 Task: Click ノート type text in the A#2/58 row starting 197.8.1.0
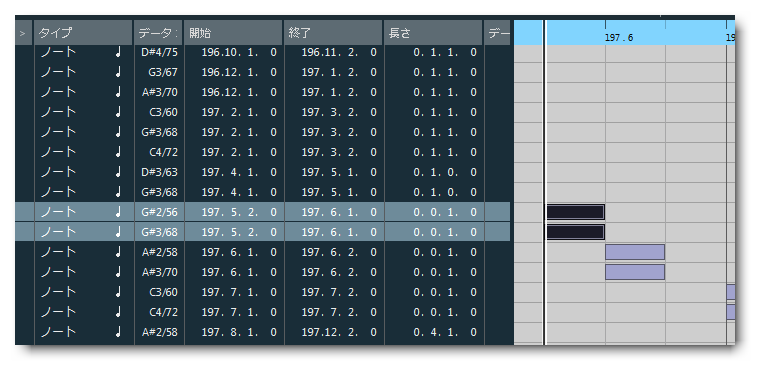coord(58,332)
